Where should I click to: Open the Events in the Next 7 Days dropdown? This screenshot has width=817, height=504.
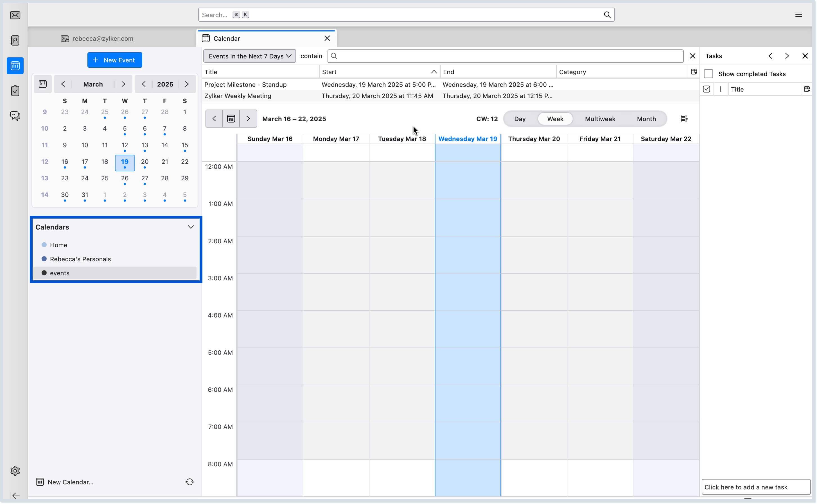coord(249,56)
